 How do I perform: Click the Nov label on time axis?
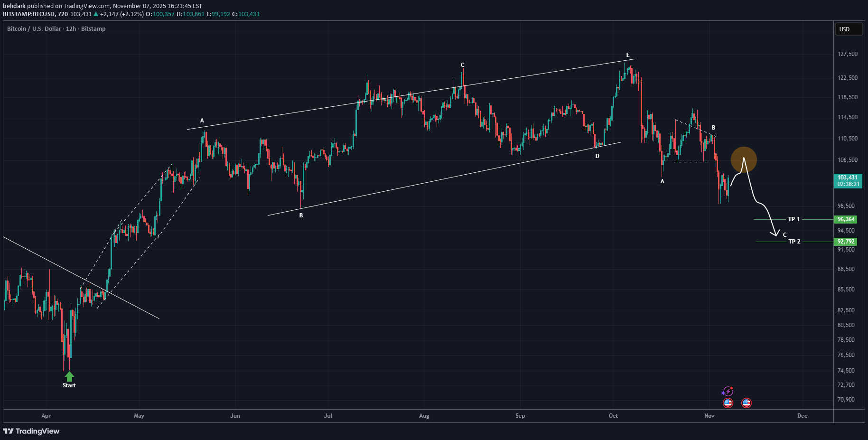pos(709,416)
